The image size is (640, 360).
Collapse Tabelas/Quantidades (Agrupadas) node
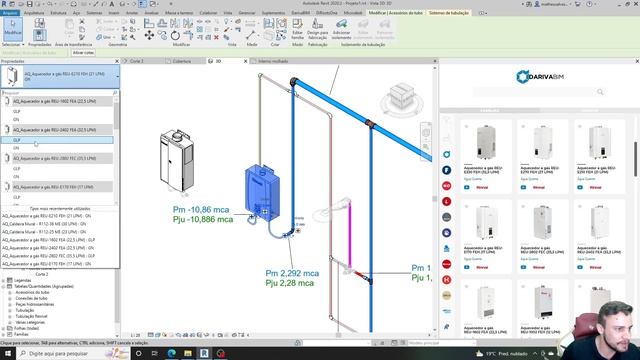tap(3, 287)
